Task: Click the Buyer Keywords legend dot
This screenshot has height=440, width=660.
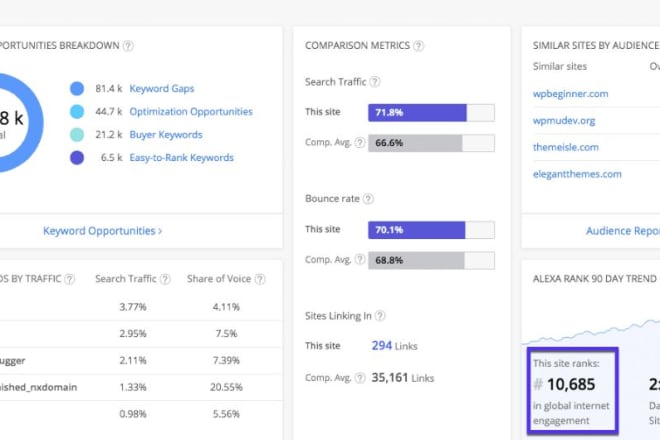Action: coord(77,135)
